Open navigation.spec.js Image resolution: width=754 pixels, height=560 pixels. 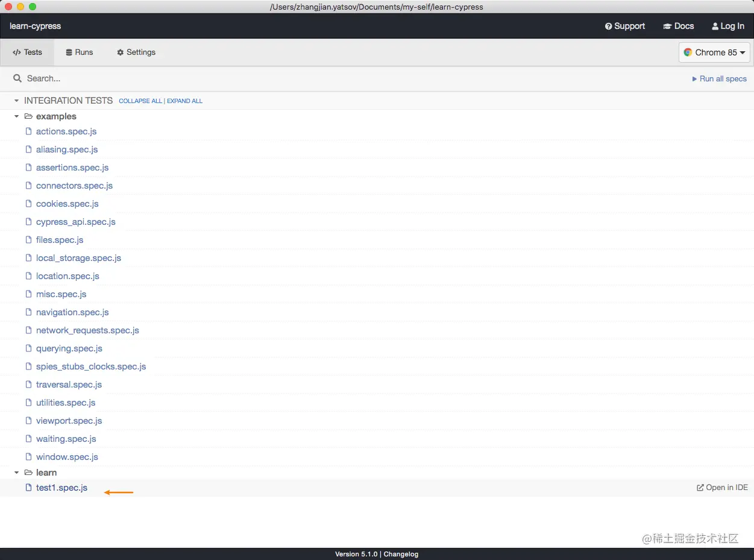72,312
